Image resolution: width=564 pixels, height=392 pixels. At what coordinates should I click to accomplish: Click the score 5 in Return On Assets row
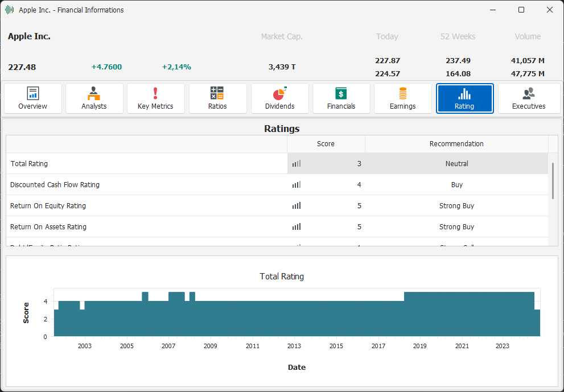359,226
